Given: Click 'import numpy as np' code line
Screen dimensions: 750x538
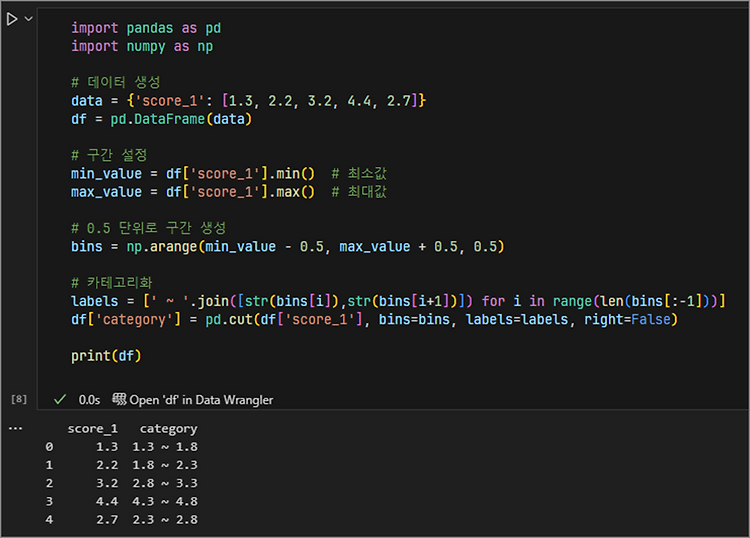Looking at the screenshot, I should (x=142, y=46).
